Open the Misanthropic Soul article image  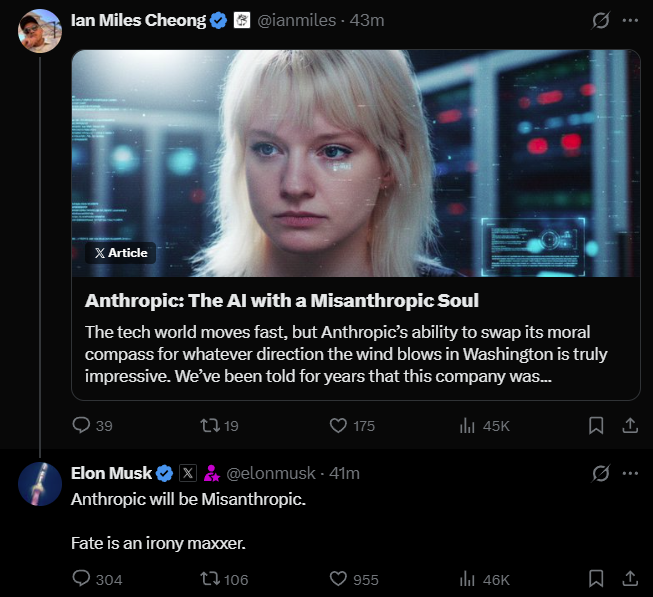point(355,163)
